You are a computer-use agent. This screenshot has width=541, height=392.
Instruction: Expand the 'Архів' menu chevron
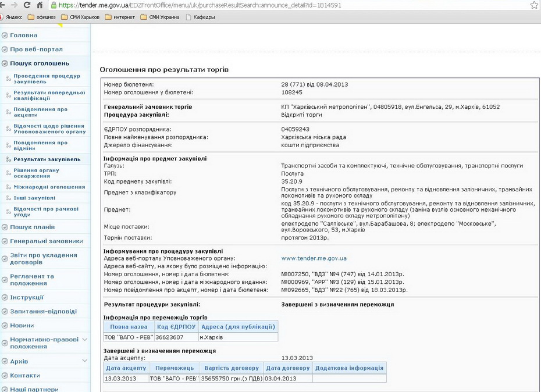point(85,361)
